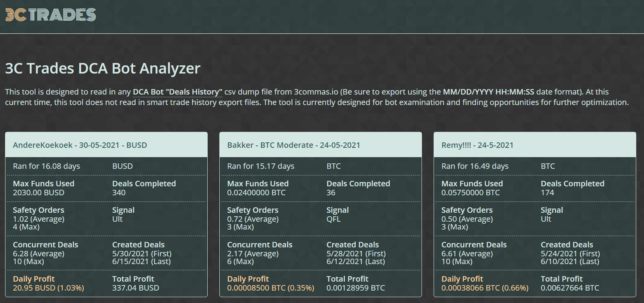Screen dimensions: 644x303
Task: Click daily profit "0.00038066 BTC (0.66%)"
Action: (485, 288)
